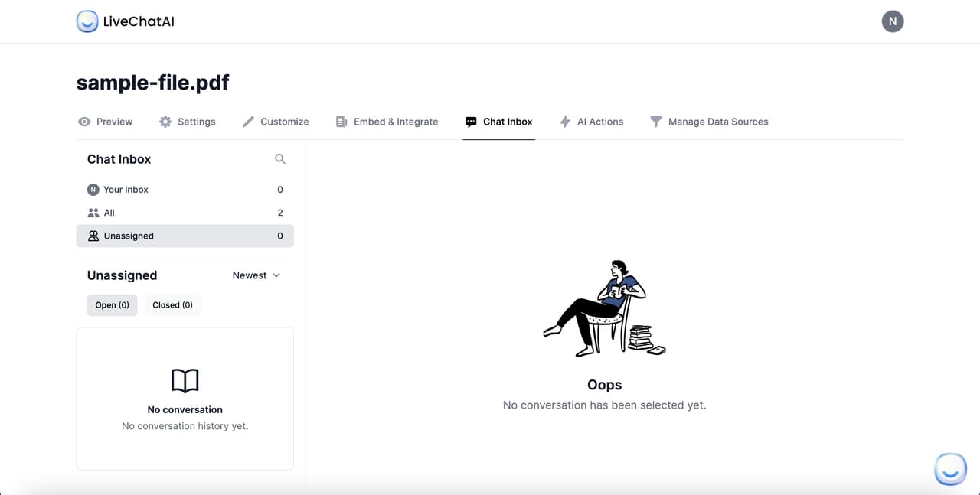Click the count 2 beside All
The image size is (980, 495).
(280, 213)
